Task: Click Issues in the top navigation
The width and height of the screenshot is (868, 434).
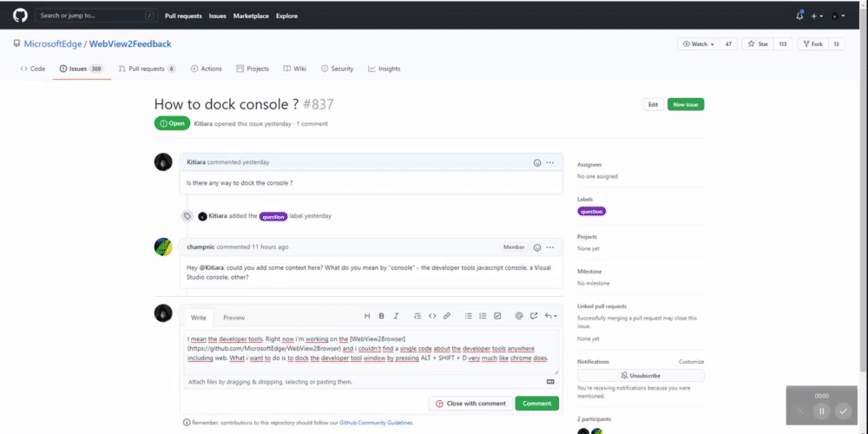Action: tap(218, 16)
